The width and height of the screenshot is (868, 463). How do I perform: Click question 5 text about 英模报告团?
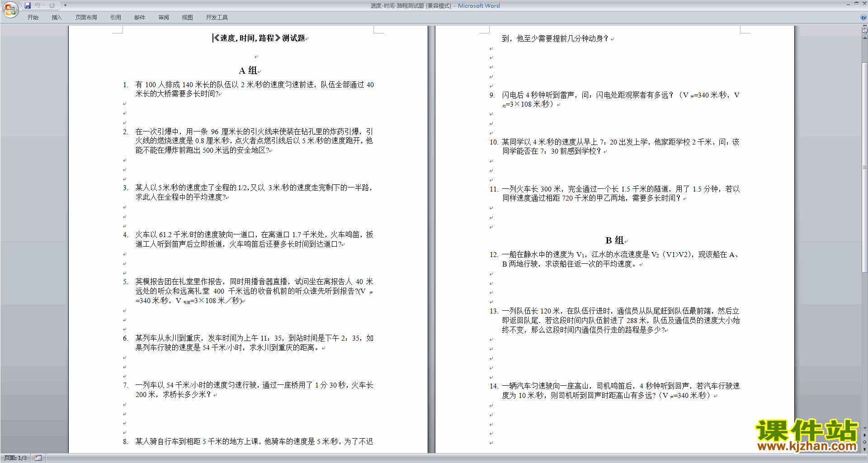coord(254,291)
